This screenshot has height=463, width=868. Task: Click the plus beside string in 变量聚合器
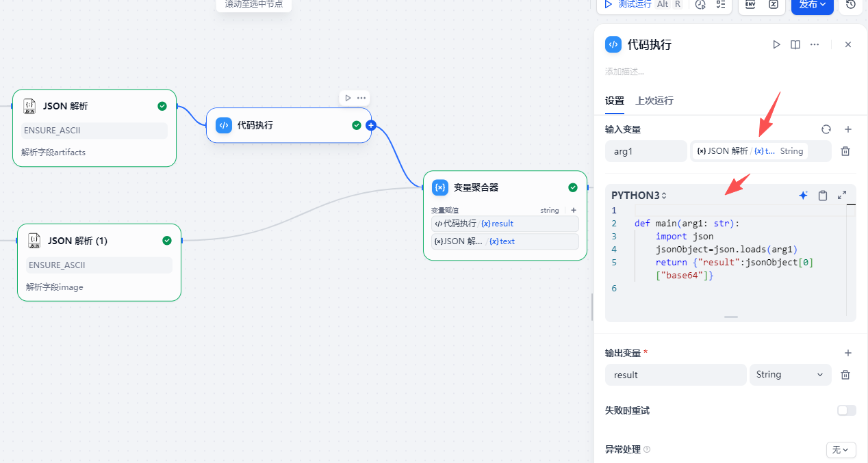click(x=574, y=211)
